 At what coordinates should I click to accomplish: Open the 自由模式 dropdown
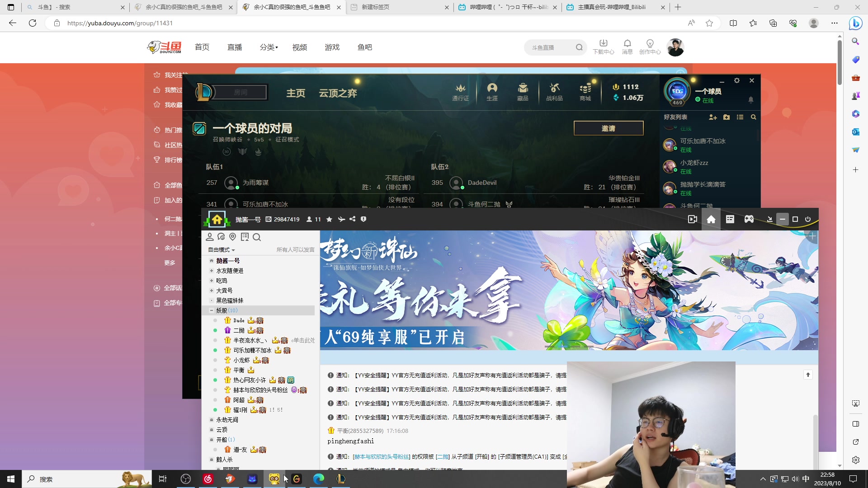pos(222,250)
